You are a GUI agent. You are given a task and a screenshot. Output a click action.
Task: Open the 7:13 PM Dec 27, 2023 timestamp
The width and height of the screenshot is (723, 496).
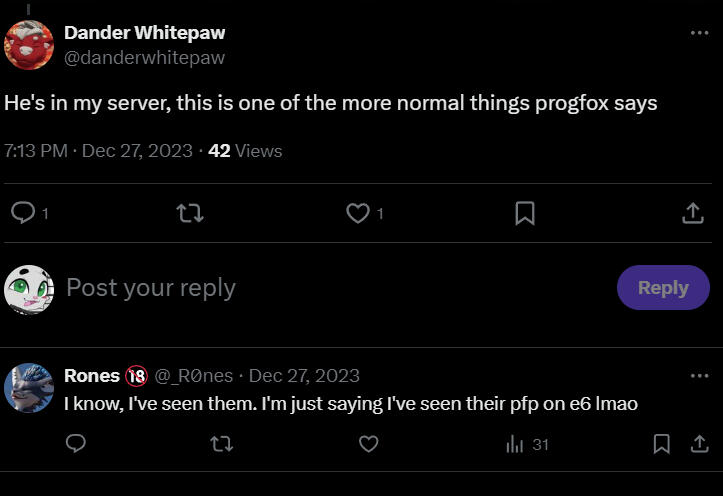(99, 151)
